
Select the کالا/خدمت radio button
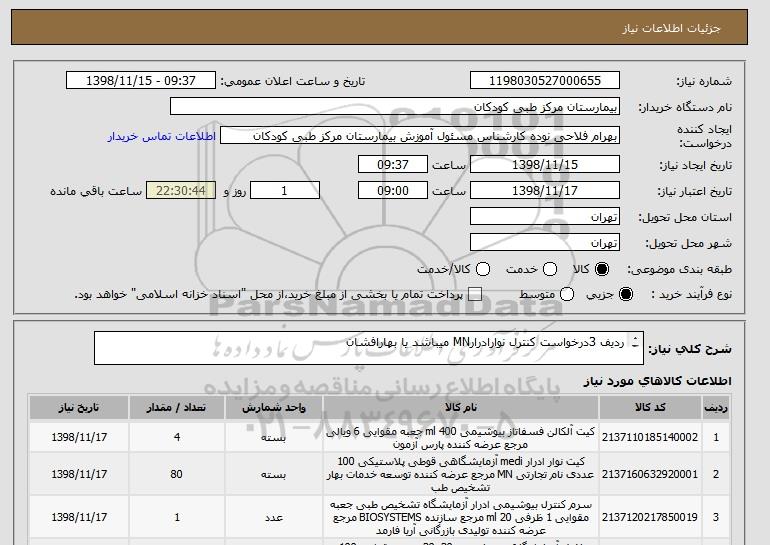click(x=483, y=269)
